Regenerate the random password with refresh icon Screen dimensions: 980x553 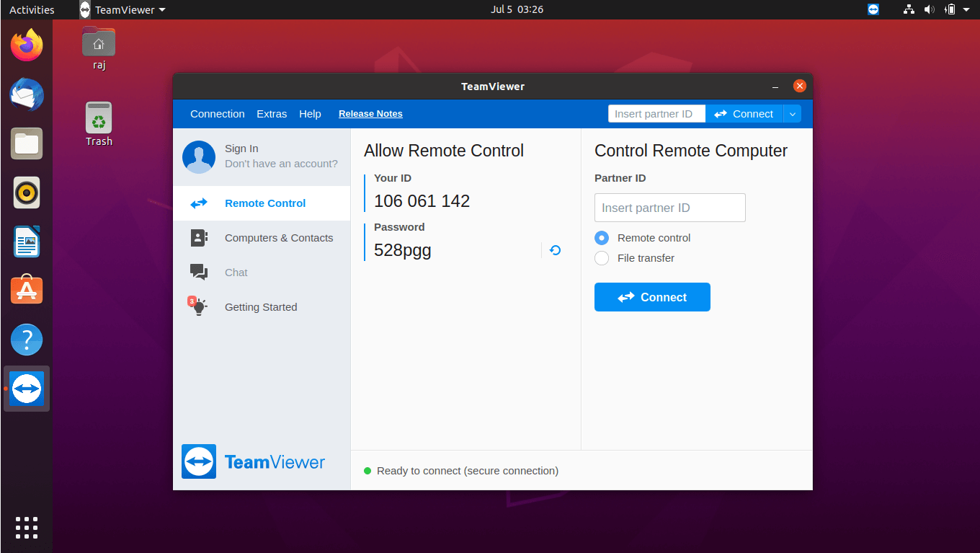555,250
